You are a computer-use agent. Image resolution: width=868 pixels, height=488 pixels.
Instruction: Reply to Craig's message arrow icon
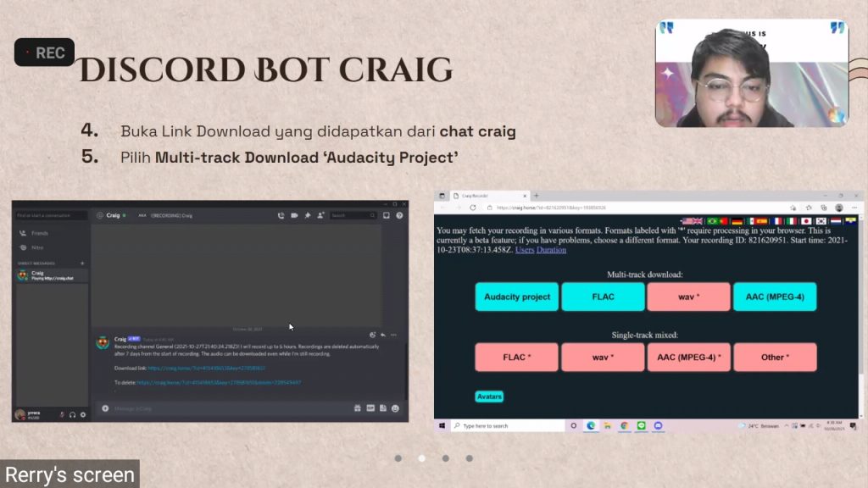click(383, 335)
